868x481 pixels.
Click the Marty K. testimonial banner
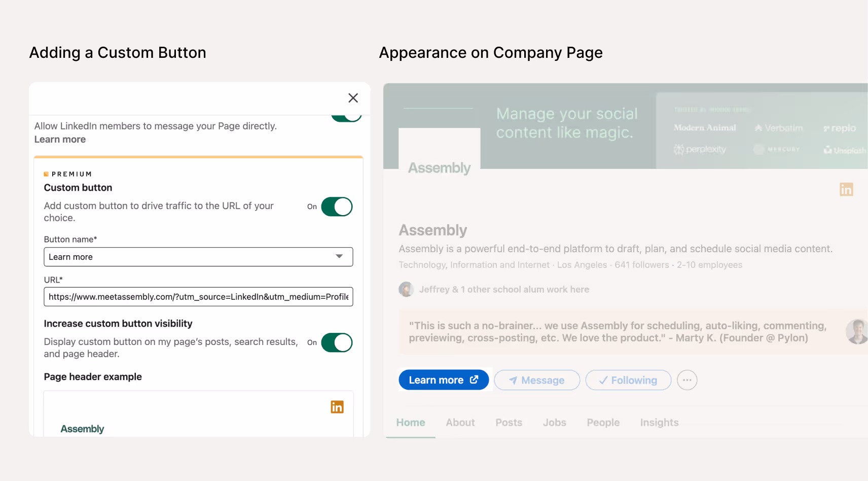pyautogui.click(x=633, y=332)
